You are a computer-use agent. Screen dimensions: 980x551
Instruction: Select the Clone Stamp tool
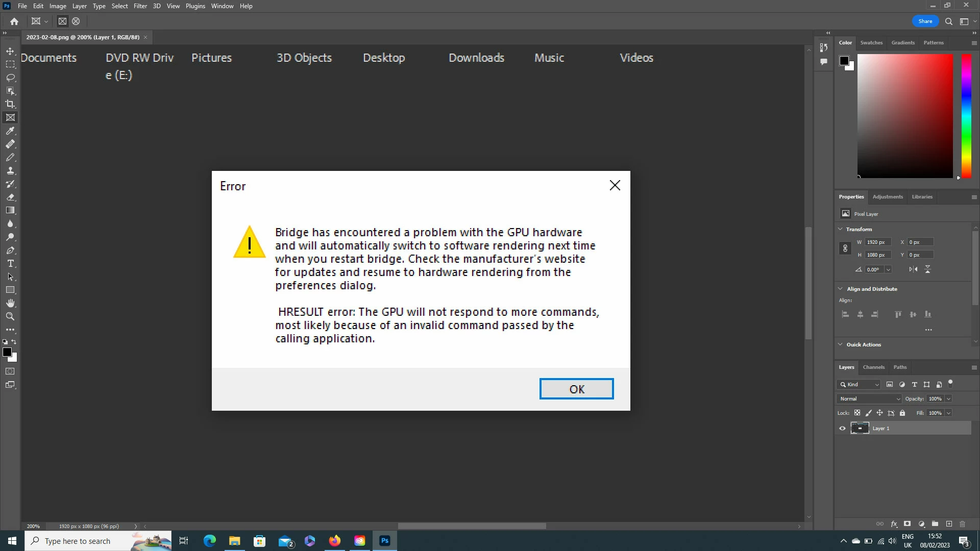pyautogui.click(x=10, y=171)
